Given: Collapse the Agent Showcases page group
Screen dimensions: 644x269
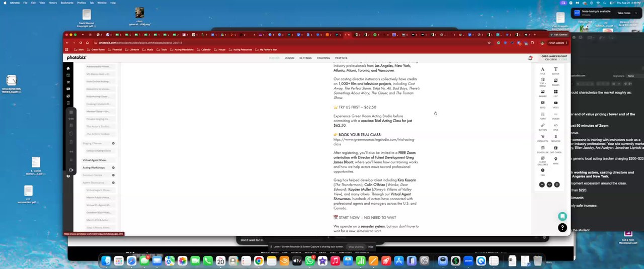Looking at the screenshot, I should point(113,183).
